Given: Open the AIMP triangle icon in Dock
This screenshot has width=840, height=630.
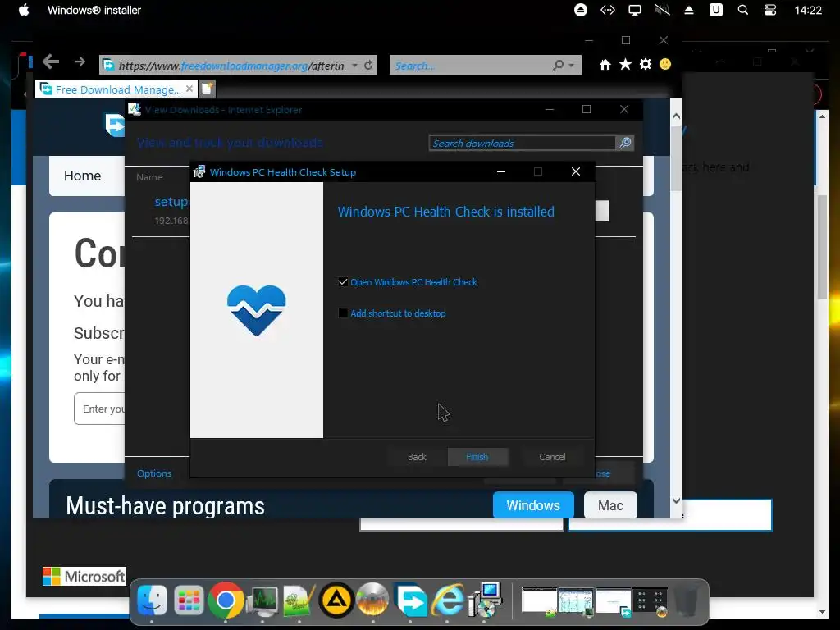Looking at the screenshot, I should point(336,600).
